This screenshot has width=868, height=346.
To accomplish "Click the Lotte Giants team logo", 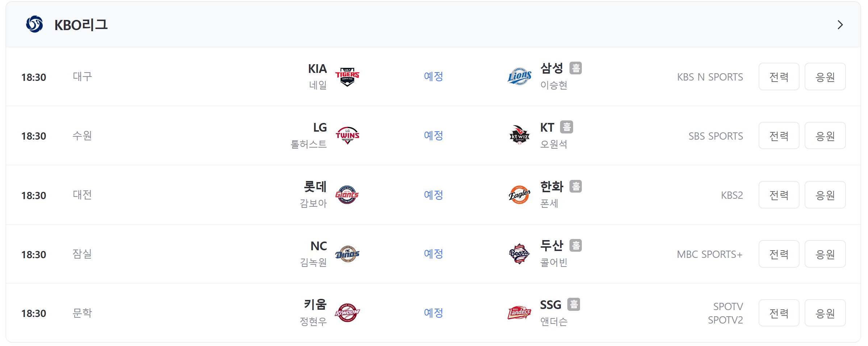I will pyautogui.click(x=347, y=195).
